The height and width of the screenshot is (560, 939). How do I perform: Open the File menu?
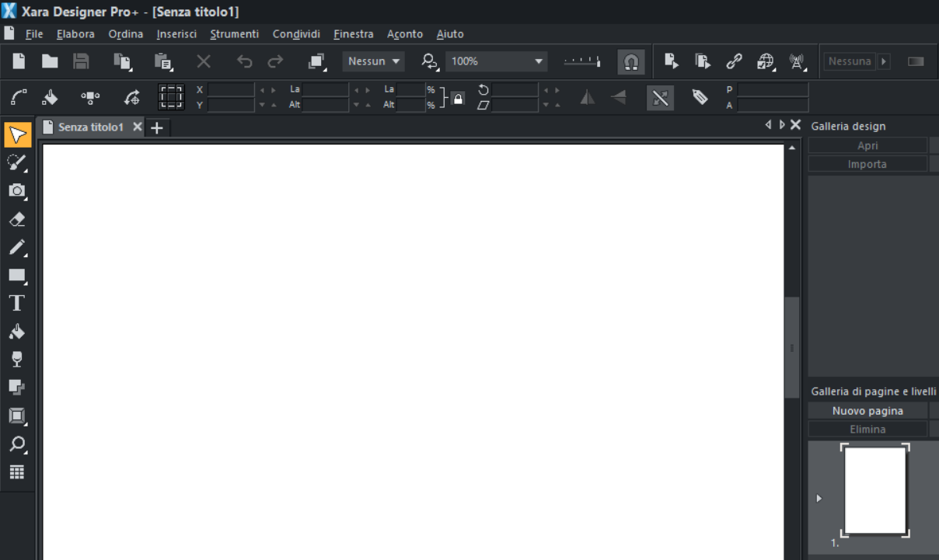(34, 34)
